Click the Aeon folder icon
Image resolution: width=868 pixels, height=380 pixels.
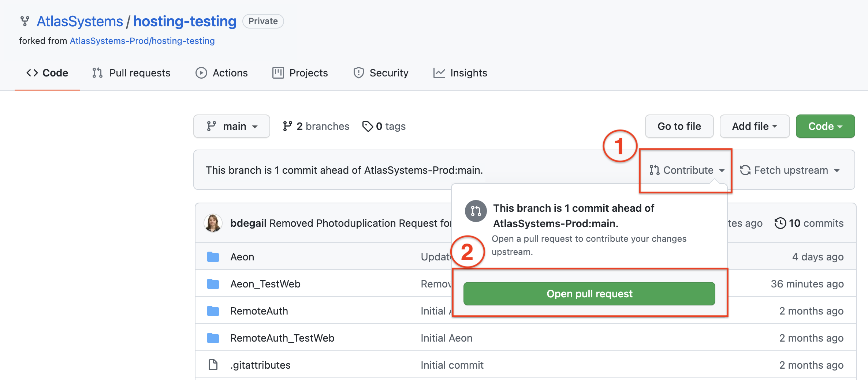(213, 256)
